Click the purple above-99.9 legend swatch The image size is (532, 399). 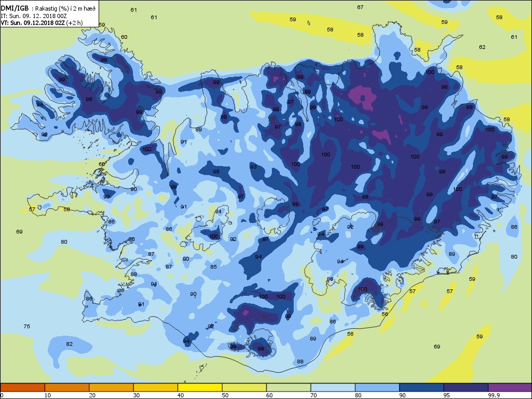510,387
